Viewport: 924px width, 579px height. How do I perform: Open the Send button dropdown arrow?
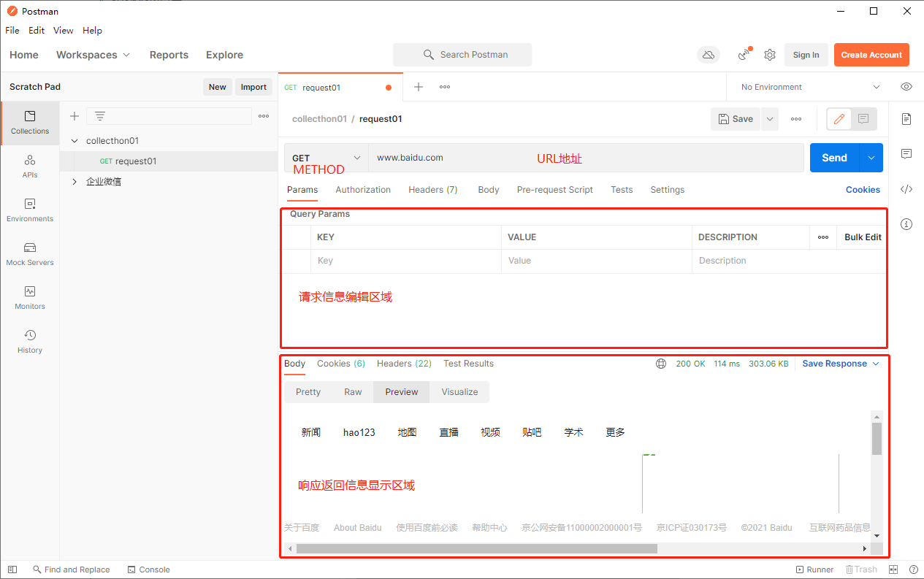pos(871,158)
